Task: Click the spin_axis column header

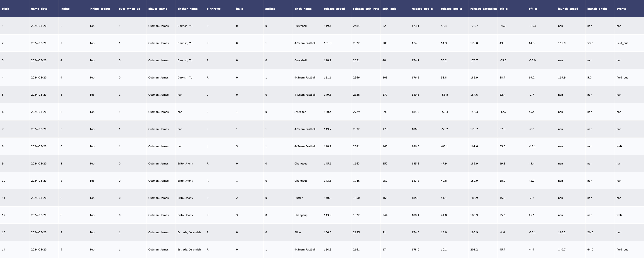Action: click(x=389, y=9)
